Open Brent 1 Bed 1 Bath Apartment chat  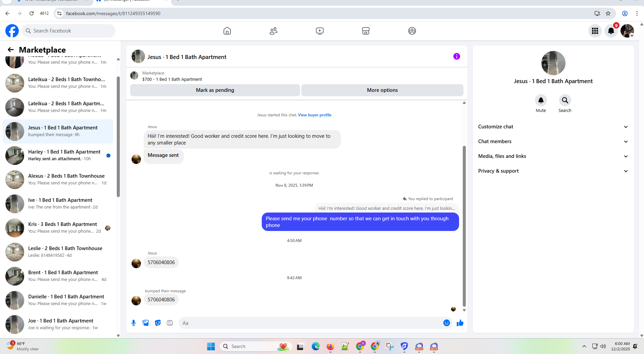[x=58, y=276]
